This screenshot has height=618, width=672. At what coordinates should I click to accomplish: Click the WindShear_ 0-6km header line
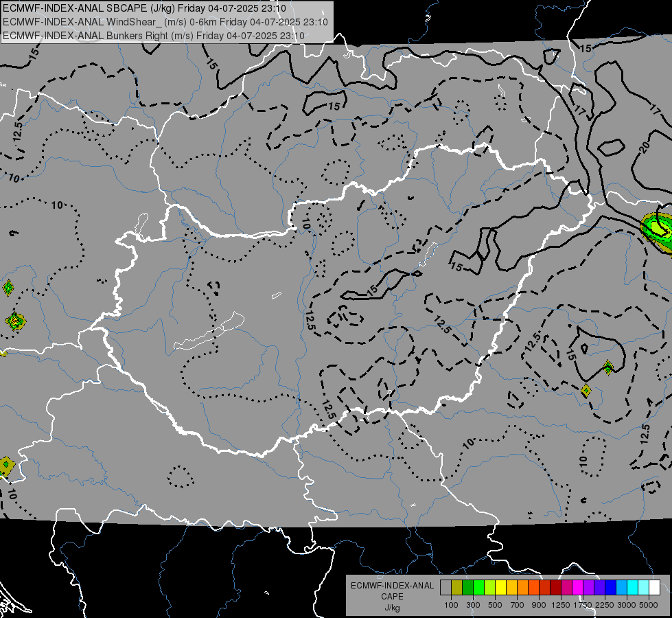click(165, 22)
